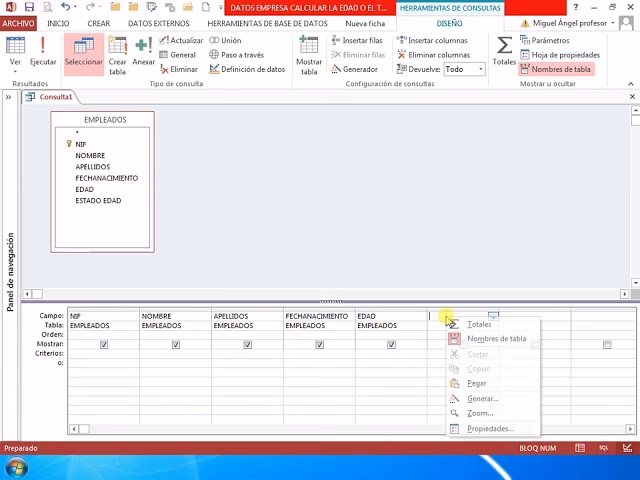Switch to SQL view in status bar
Image resolution: width=640 pixels, height=480 pixels.
[x=603, y=448]
